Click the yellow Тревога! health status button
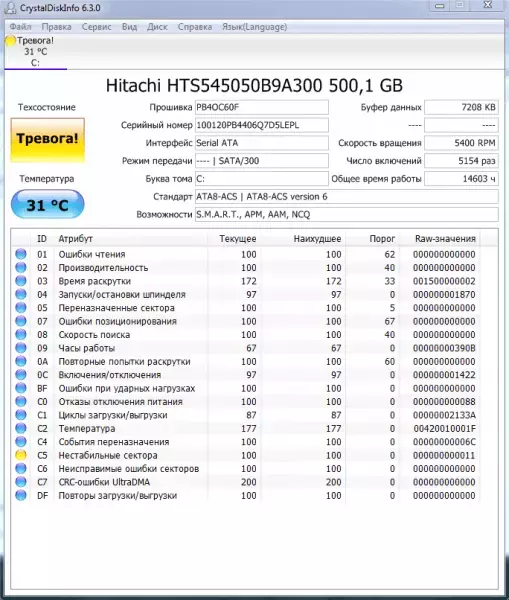The width and height of the screenshot is (509, 600). (x=47, y=140)
